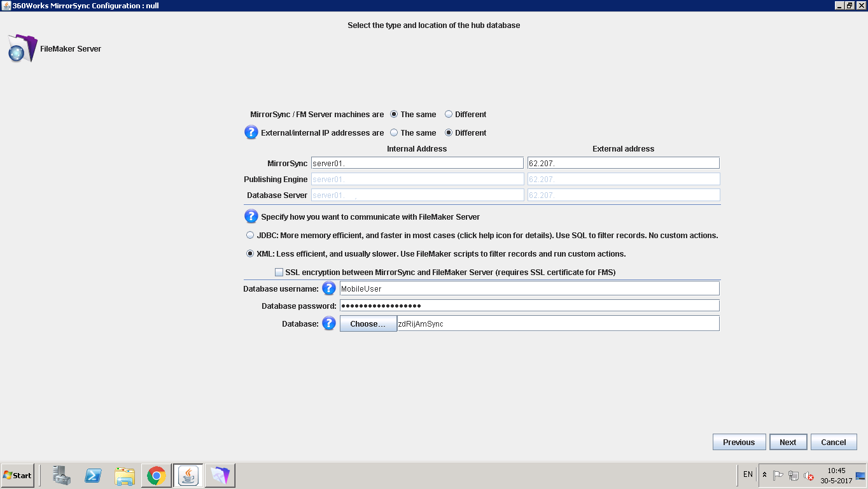Screen dimensions: 868x489
Task: Click the Database username input field
Action: click(x=529, y=289)
